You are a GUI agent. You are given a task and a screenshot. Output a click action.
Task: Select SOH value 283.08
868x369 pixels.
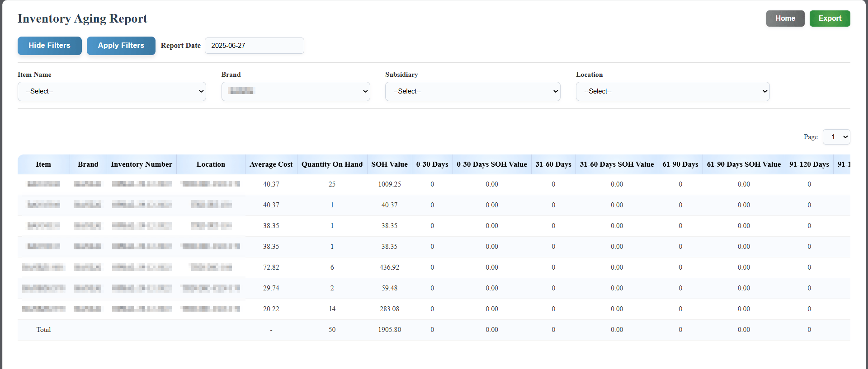(x=390, y=309)
